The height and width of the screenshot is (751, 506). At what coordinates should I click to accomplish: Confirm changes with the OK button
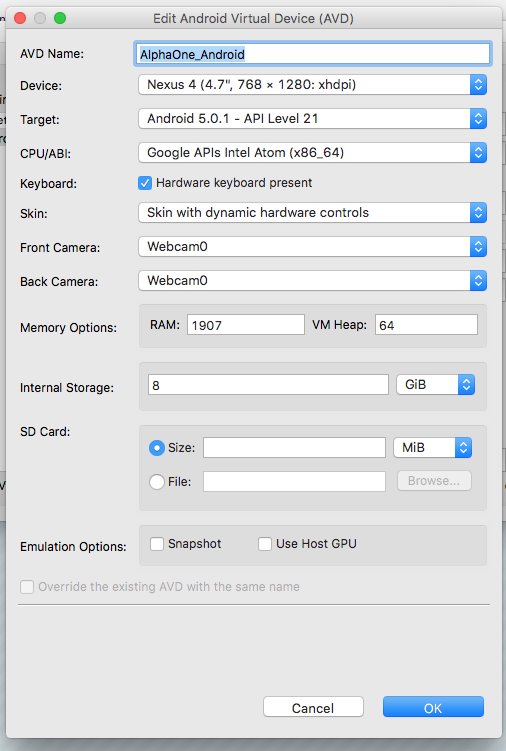click(433, 707)
